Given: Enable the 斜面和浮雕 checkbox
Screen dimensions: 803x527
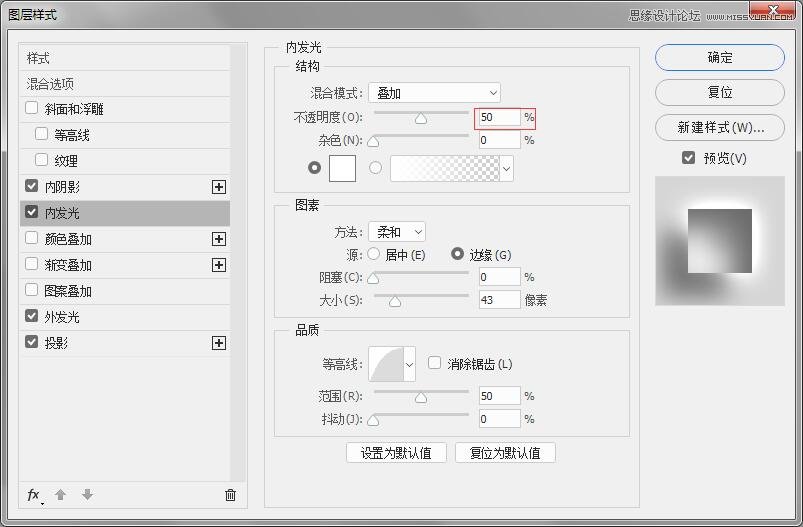Looking at the screenshot, I should click(32, 108).
